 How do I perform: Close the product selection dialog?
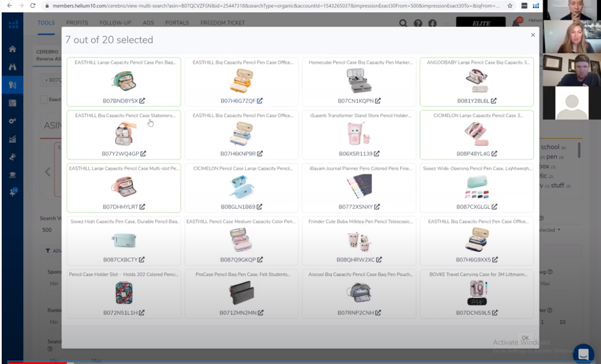[533, 35]
